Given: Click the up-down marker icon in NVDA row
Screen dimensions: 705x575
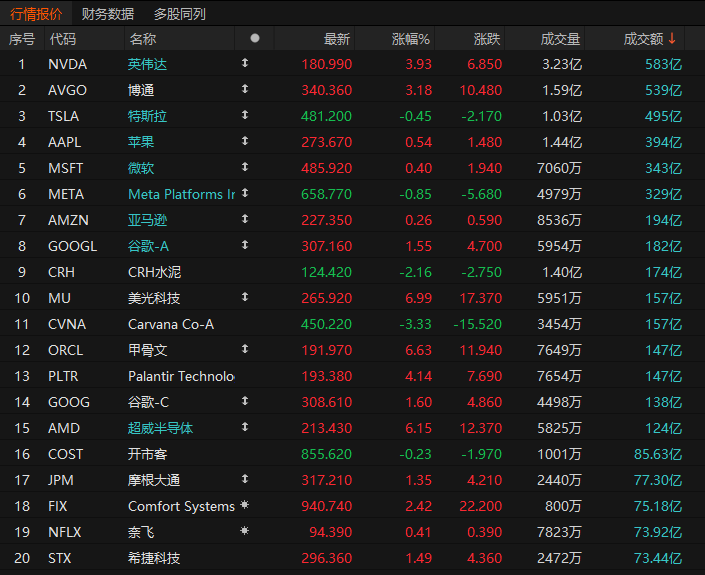Looking at the screenshot, I should [245, 63].
